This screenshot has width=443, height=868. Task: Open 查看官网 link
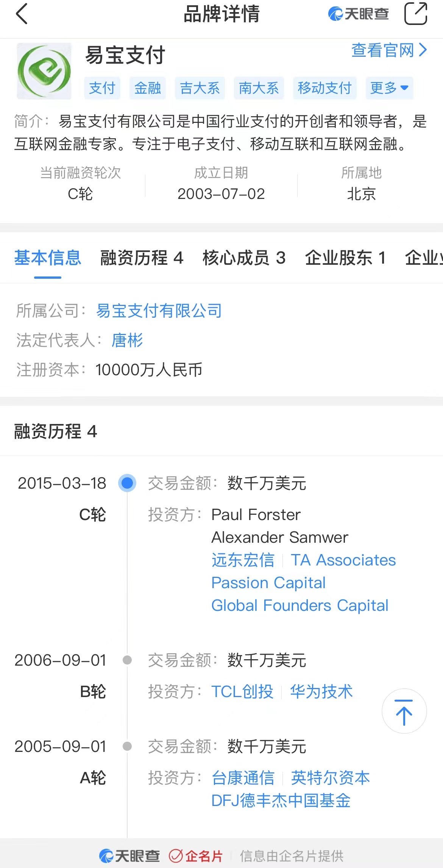[389, 50]
